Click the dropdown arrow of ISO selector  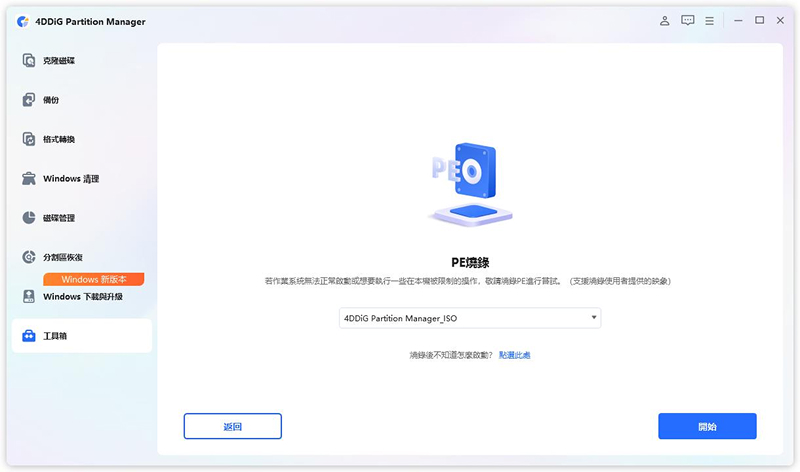click(593, 317)
